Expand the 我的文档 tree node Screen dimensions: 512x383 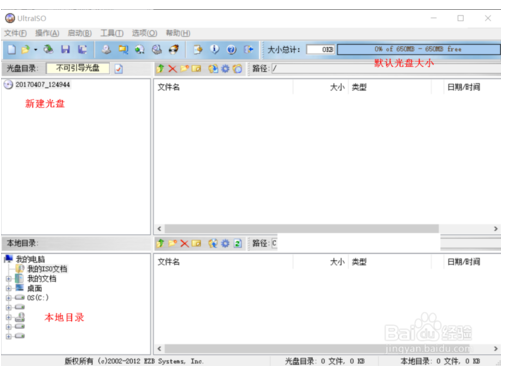click(x=9, y=279)
